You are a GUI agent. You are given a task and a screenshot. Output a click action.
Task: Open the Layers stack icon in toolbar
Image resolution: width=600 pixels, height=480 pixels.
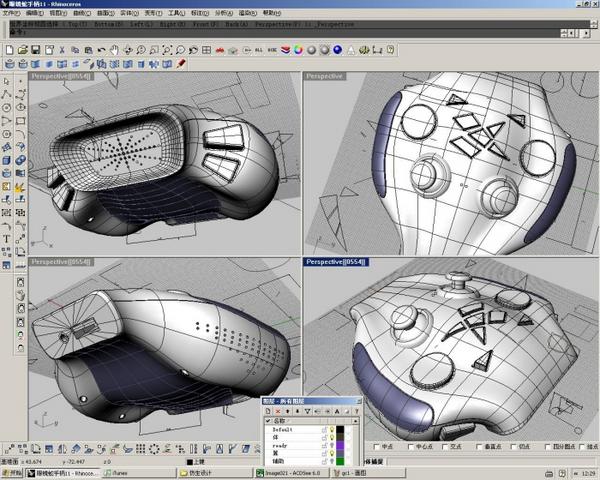click(x=285, y=50)
